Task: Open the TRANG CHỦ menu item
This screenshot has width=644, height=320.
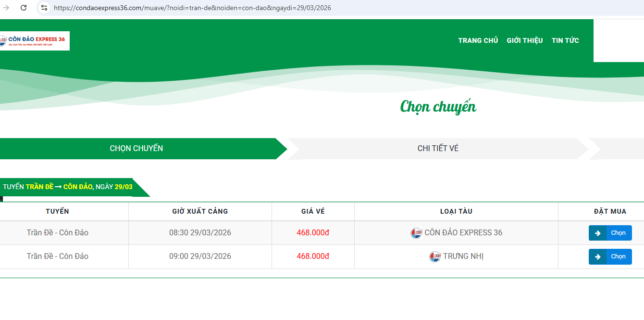Action: click(478, 40)
